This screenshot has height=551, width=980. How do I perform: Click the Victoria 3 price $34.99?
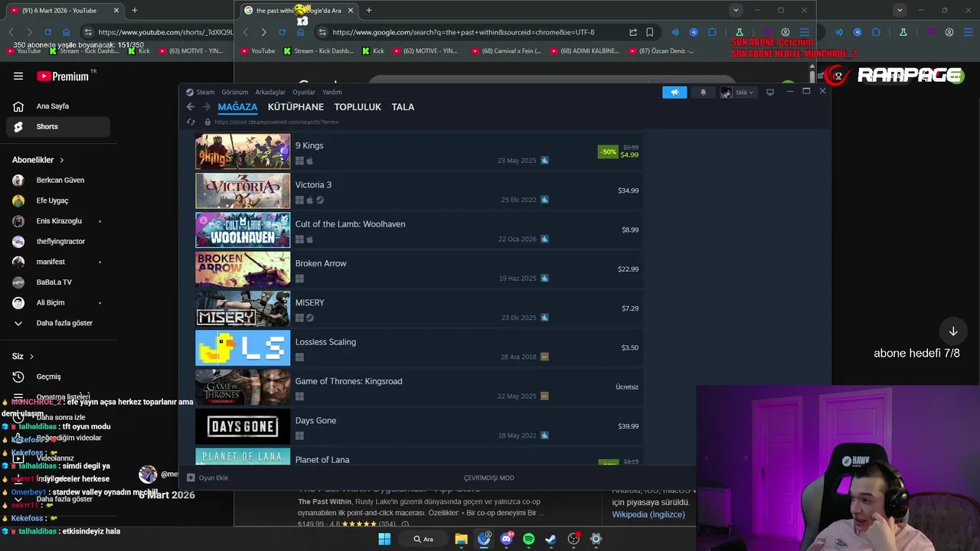(628, 191)
